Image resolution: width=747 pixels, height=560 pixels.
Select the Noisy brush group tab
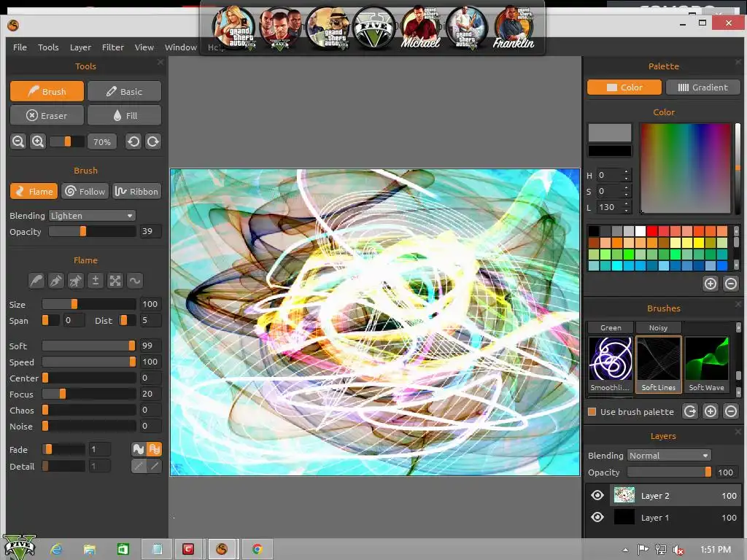[659, 327]
